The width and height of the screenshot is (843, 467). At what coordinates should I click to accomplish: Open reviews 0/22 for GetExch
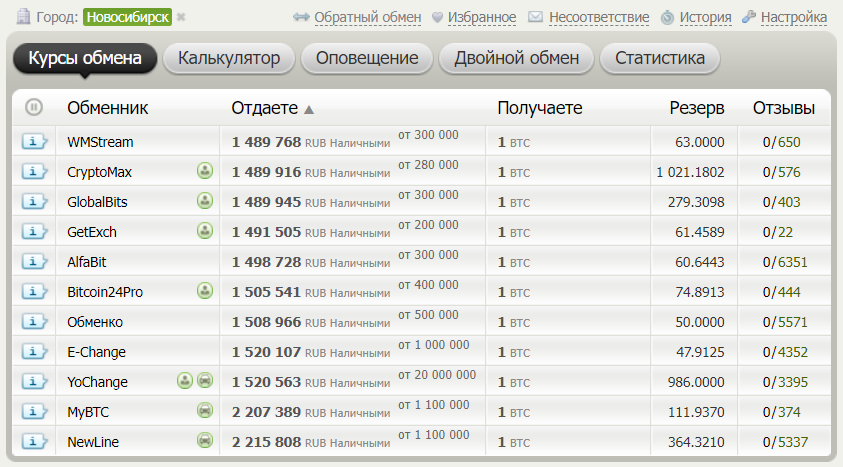coord(777,232)
